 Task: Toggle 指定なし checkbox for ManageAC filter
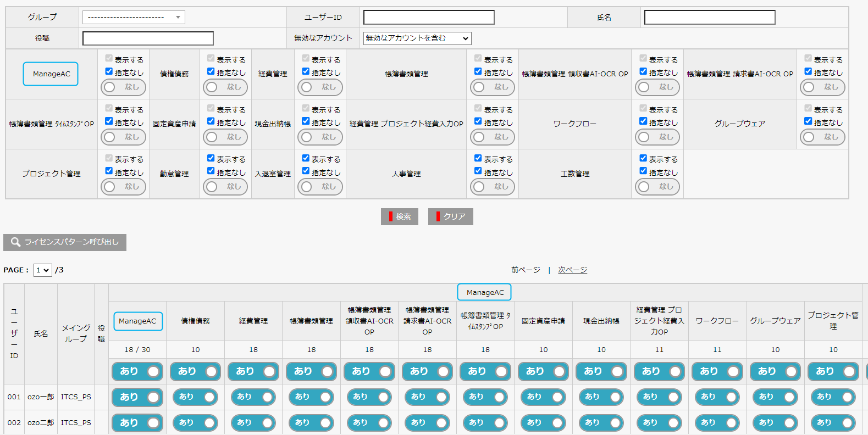tap(109, 71)
